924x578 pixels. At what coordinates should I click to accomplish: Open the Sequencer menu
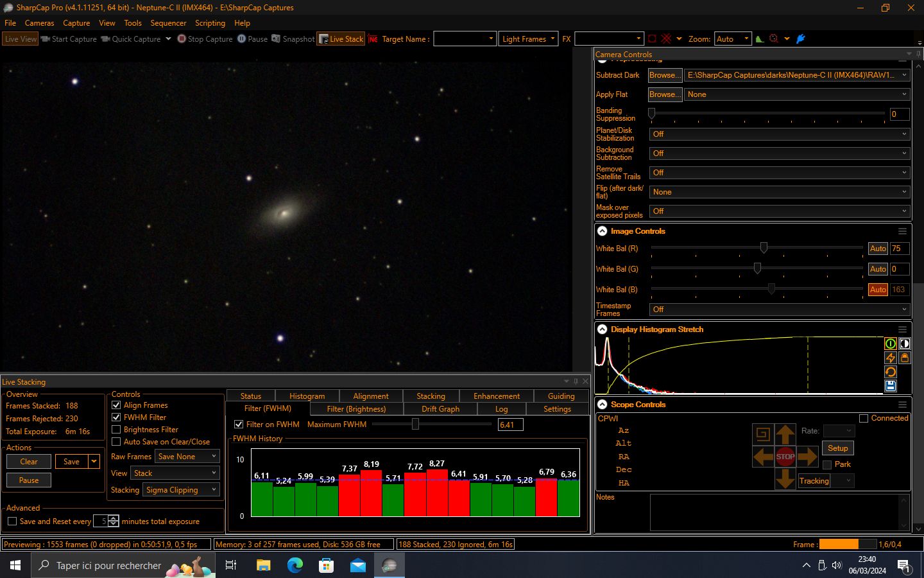click(168, 22)
